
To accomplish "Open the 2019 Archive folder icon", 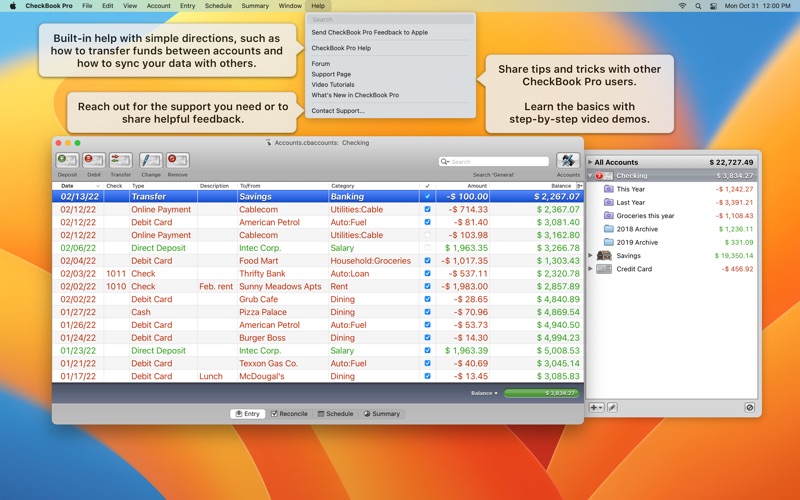I will (609, 242).
